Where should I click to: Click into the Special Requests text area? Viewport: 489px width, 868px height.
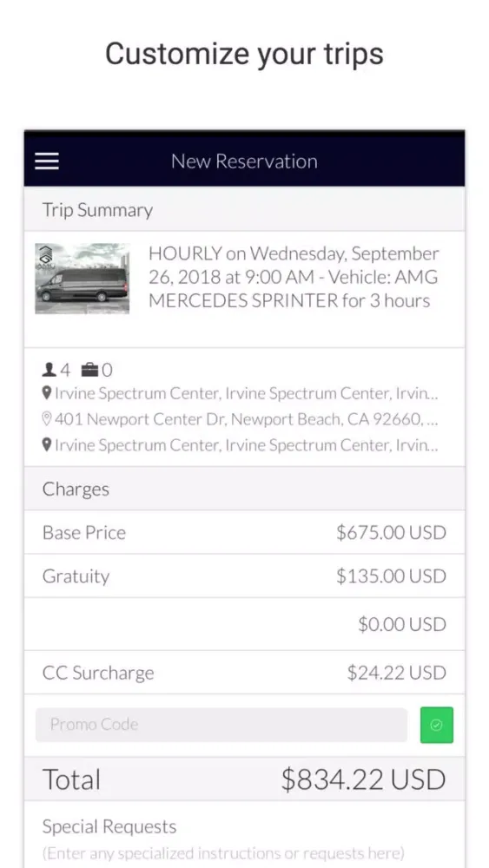tap(244, 839)
